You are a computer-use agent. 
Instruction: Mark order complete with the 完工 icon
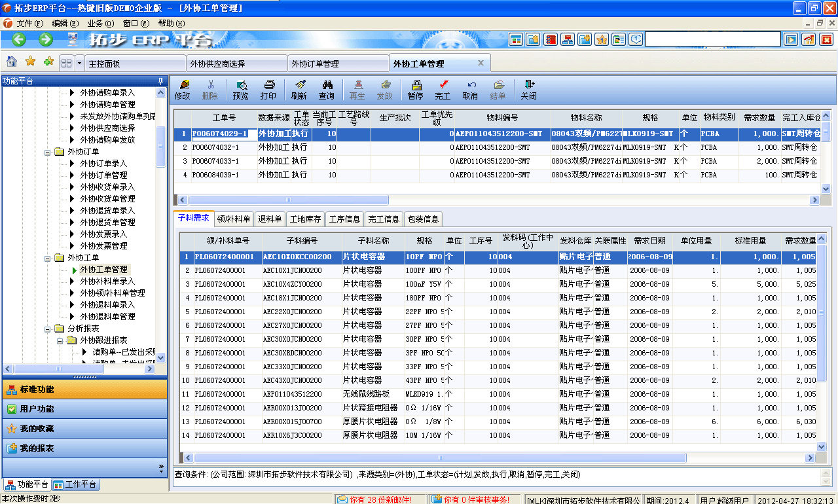[x=443, y=88]
